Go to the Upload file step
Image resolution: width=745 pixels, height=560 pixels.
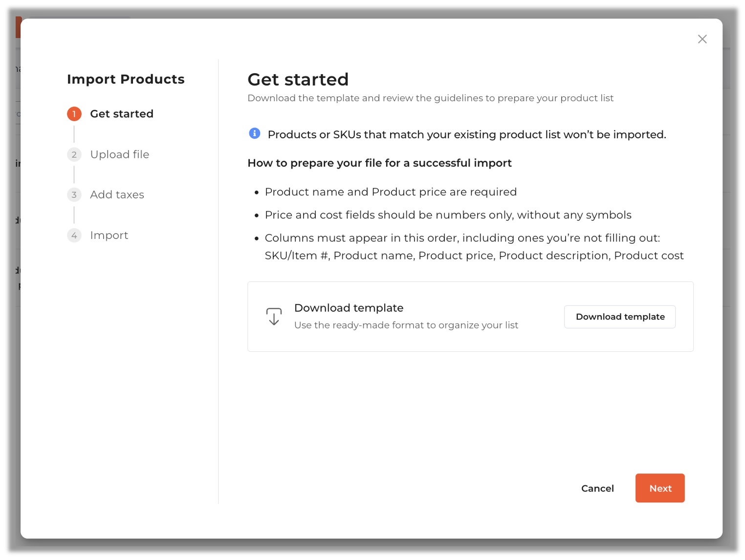coord(120,154)
